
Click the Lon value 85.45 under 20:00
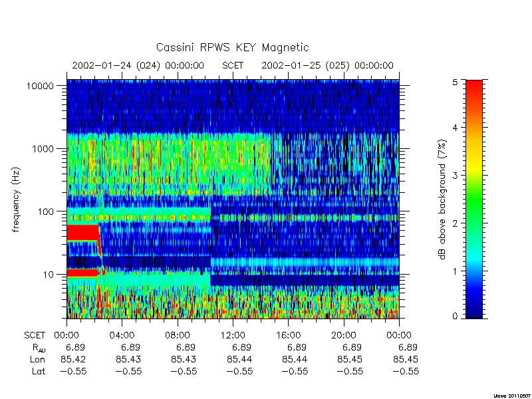350,359
